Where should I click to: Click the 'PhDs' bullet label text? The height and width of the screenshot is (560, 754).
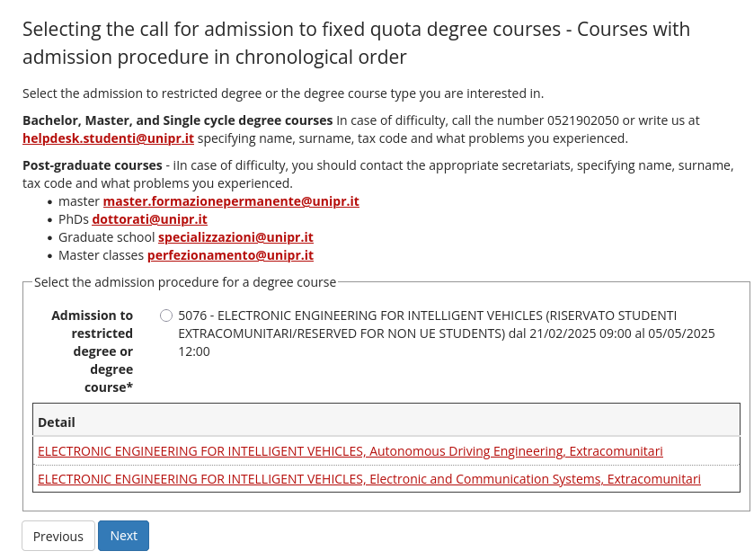pyautogui.click(x=73, y=219)
